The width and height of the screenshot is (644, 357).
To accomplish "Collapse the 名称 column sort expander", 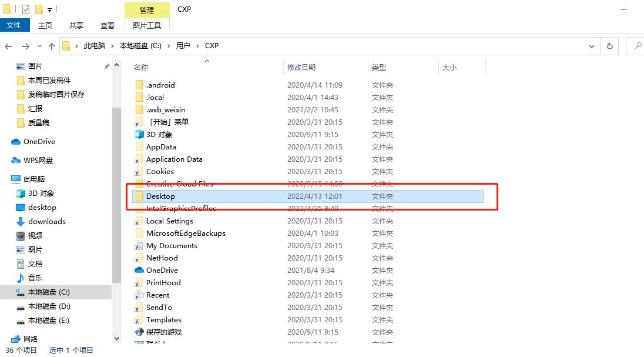I will (x=207, y=61).
